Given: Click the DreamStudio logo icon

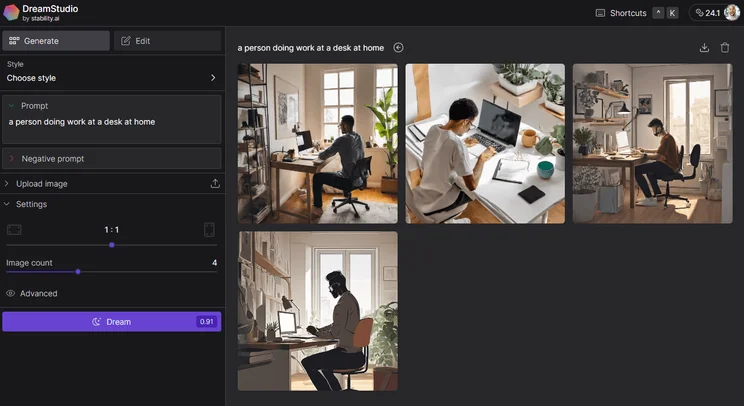Looking at the screenshot, I should [x=11, y=12].
